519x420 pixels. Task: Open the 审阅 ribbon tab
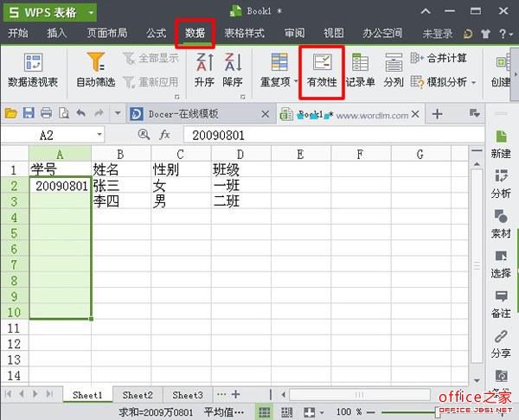(x=294, y=33)
